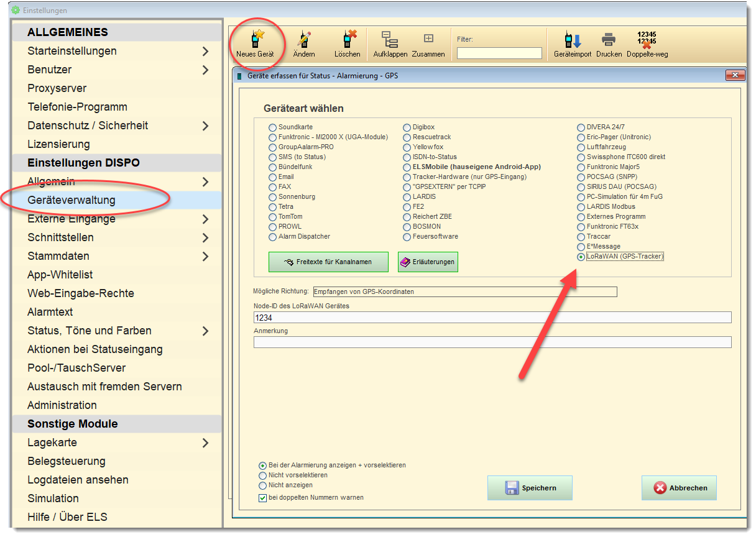Image resolution: width=756 pixels, height=537 pixels.
Task: Remove duplicates with Doppelte-weg icon
Action: pyautogui.click(x=647, y=40)
